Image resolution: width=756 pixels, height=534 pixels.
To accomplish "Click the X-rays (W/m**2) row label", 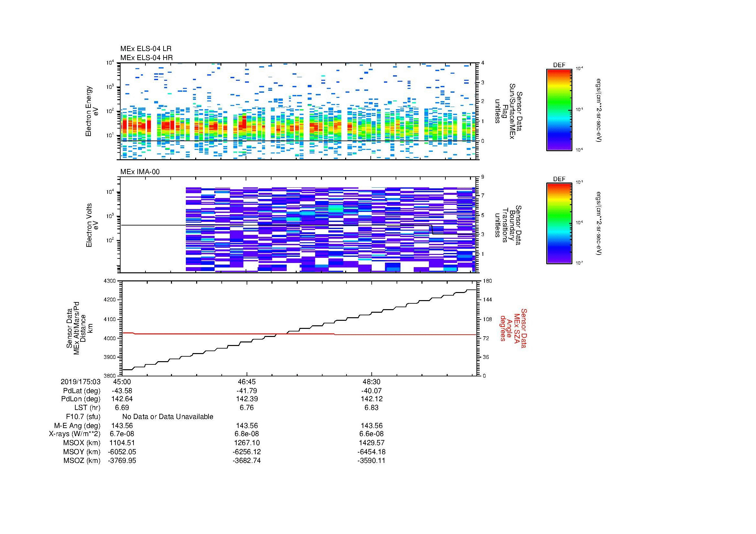I will [74, 434].
